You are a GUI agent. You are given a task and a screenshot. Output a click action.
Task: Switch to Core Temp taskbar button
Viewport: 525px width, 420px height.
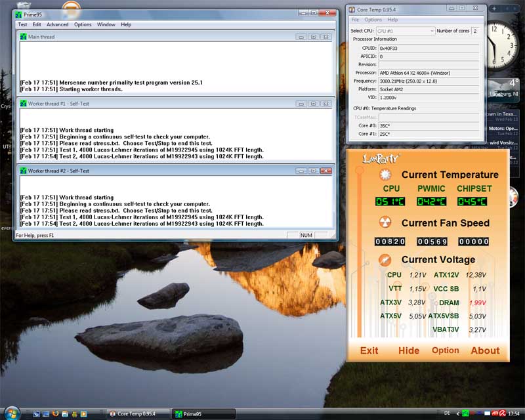(138, 414)
